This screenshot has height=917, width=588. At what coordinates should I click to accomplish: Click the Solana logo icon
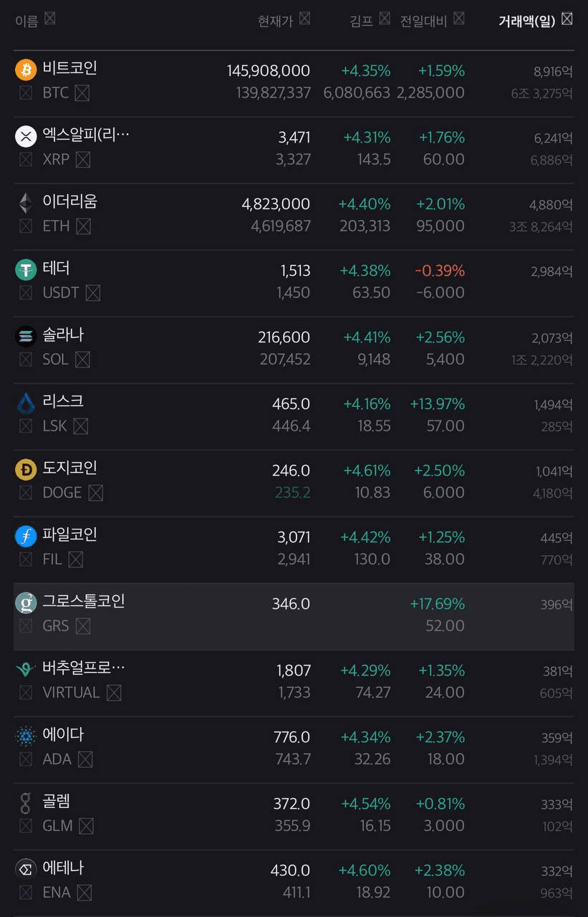[x=26, y=337]
